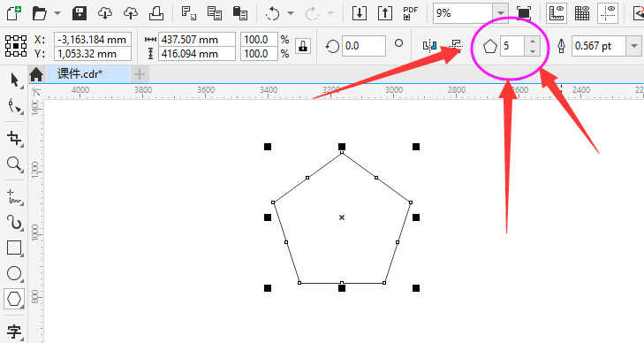Screen dimensions: 644x343
Task: Toggle rulers display icon
Action: [x=557, y=13]
